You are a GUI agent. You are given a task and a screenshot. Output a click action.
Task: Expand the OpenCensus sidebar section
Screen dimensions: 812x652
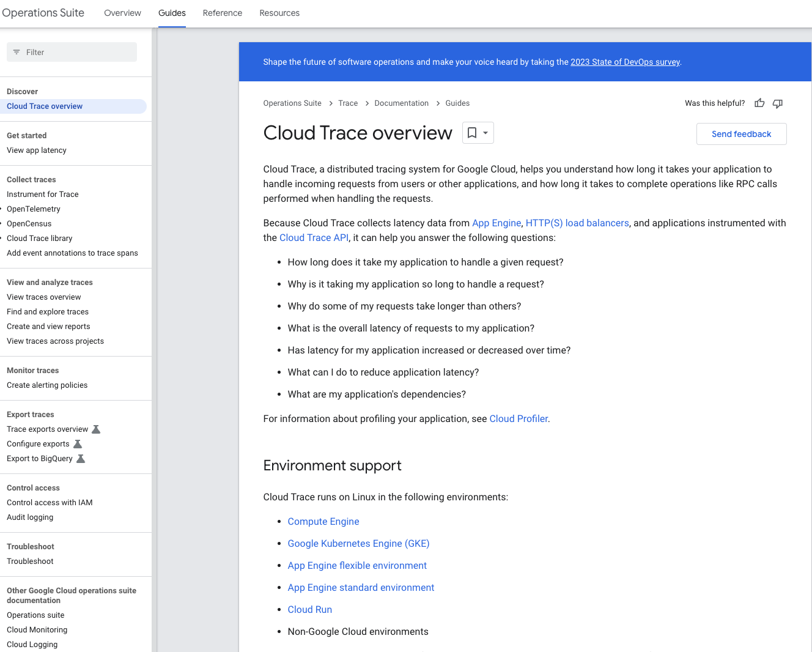(2, 224)
